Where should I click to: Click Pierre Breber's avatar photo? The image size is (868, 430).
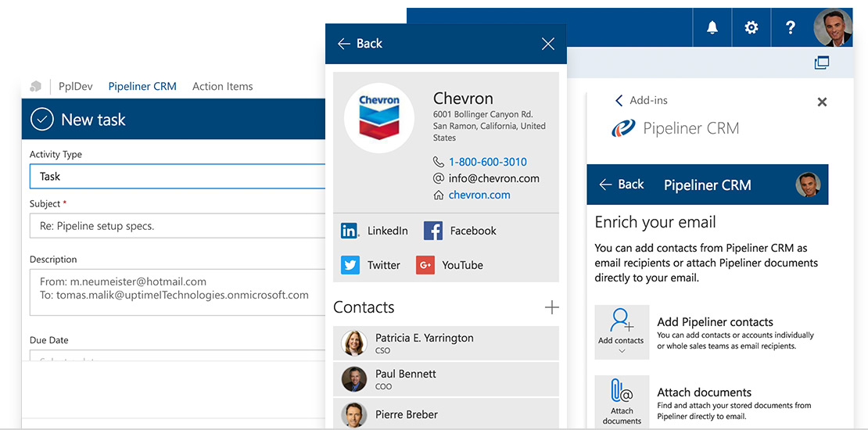tap(354, 415)
